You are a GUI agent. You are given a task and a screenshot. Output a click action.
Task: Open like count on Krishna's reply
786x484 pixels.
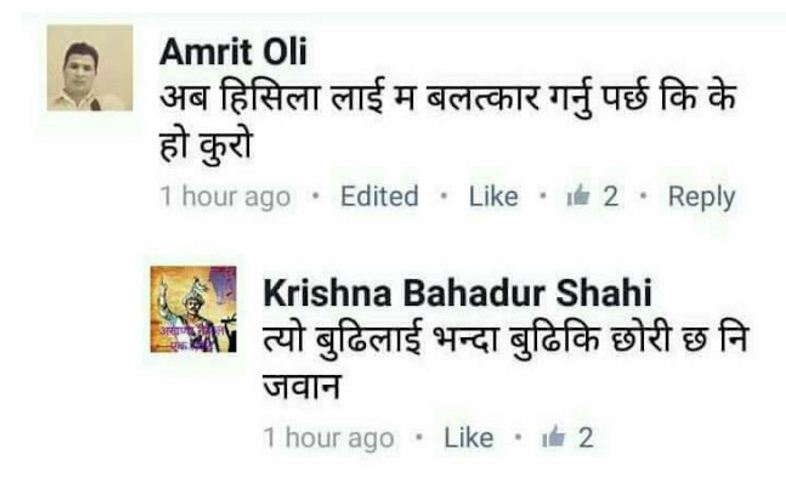[586, 438]
